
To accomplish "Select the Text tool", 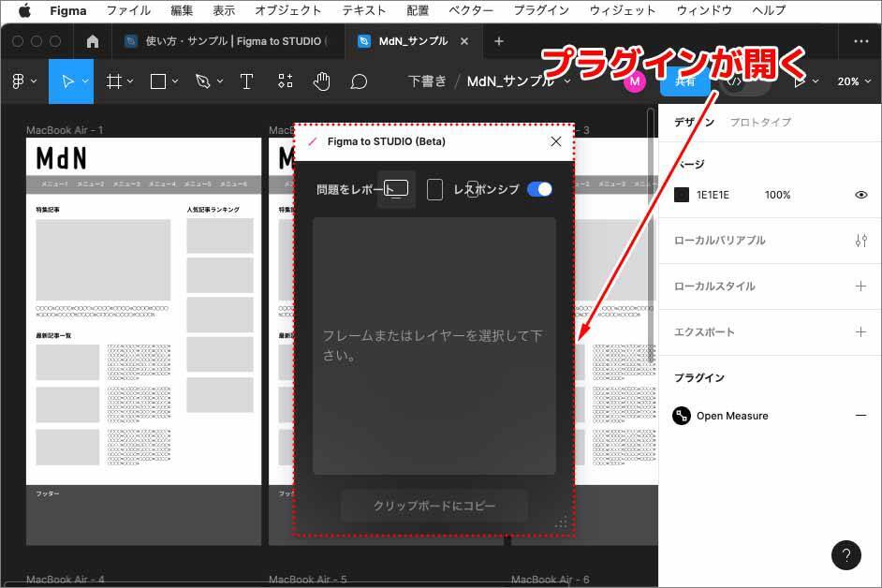I will pyautogui.click(x=246, y=81).
